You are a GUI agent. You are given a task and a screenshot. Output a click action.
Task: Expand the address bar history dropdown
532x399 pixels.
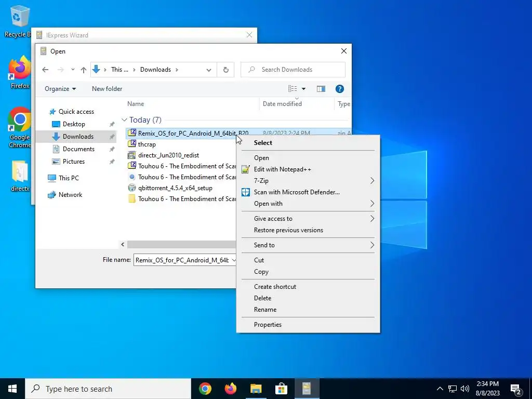pos(209,70)
